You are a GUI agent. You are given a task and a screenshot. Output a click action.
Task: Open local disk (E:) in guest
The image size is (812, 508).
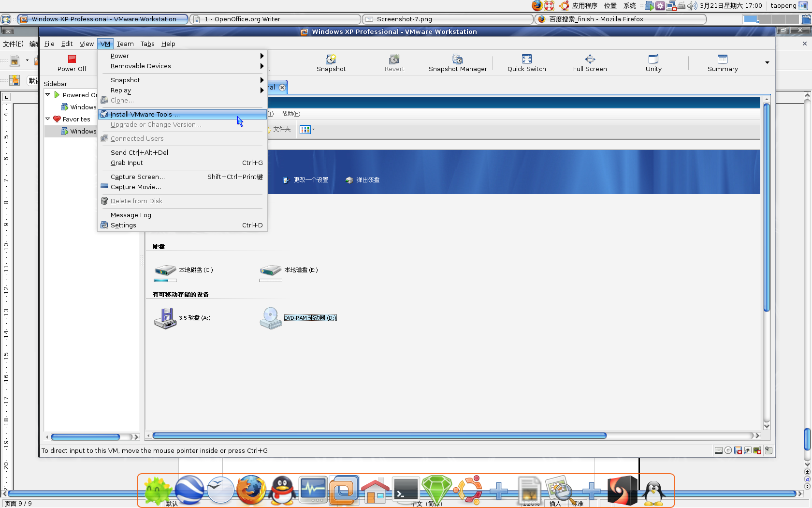click(x=289, y=272)
